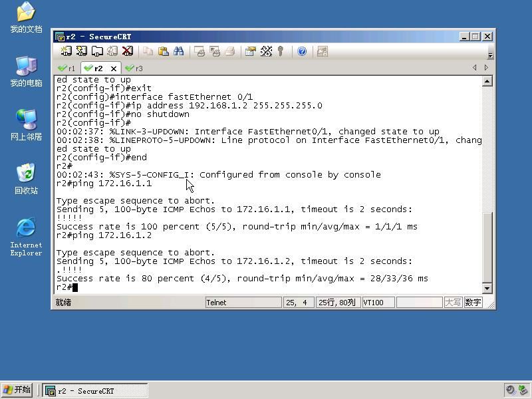Click the line 'r2#ping 172.16.1.1'
The height and width of the screenshot is (399, 532).
(x=104, y=184)
